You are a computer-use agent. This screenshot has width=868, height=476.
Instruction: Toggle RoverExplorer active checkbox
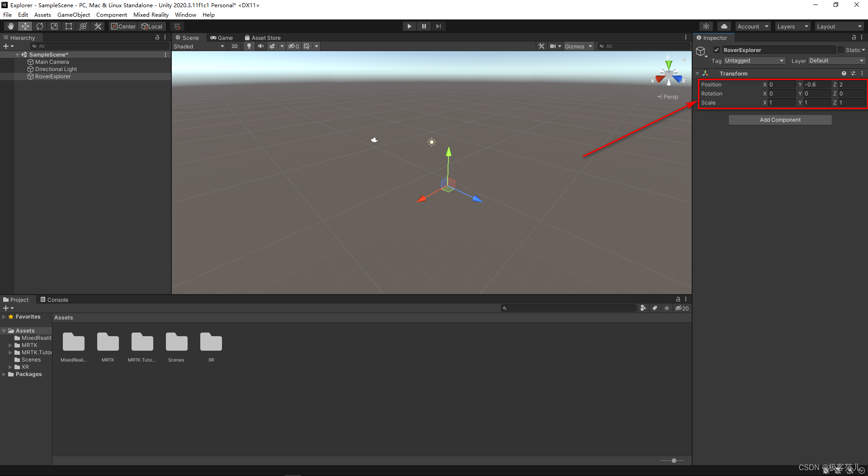click(717, 50)
